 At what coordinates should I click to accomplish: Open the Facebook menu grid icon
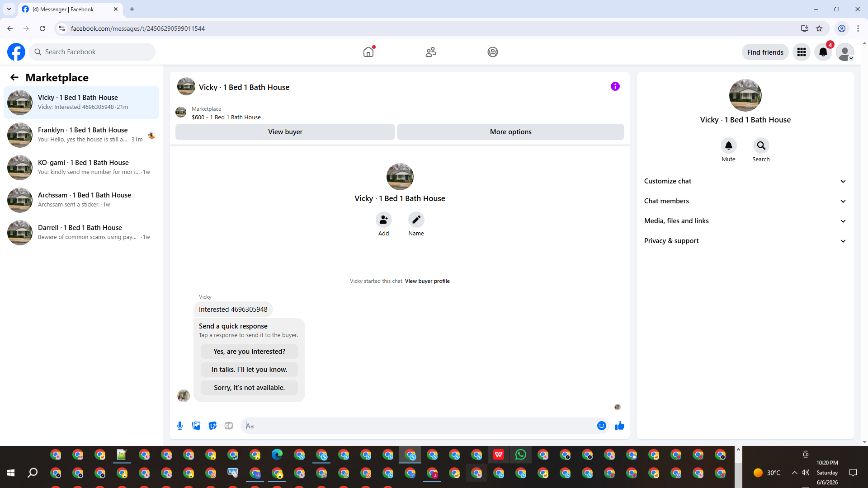[x=802, y=52]
